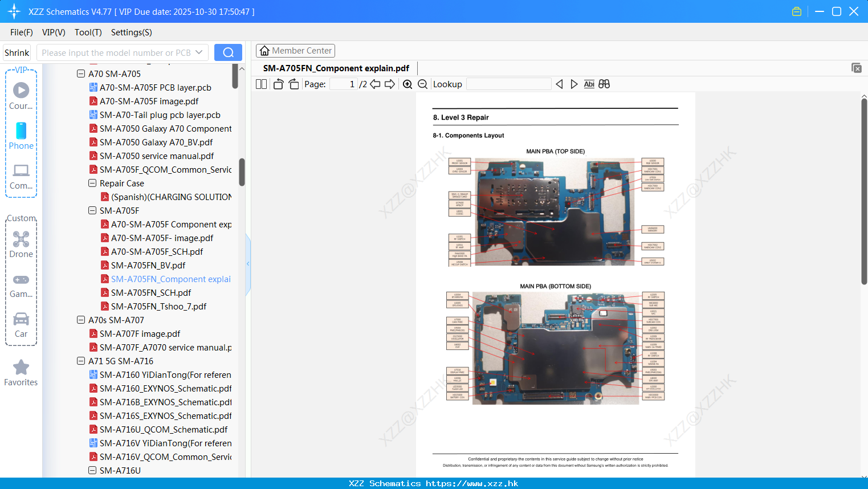Viewport: 868px width, 489px height.
Task: Open the model number dropdown arrow
Action: [199, 52]
